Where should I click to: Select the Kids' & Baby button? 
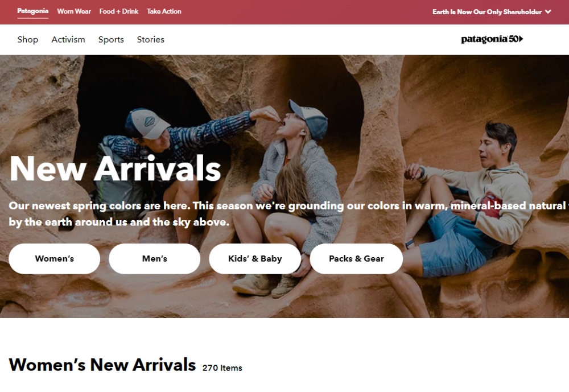click(255, 258)
